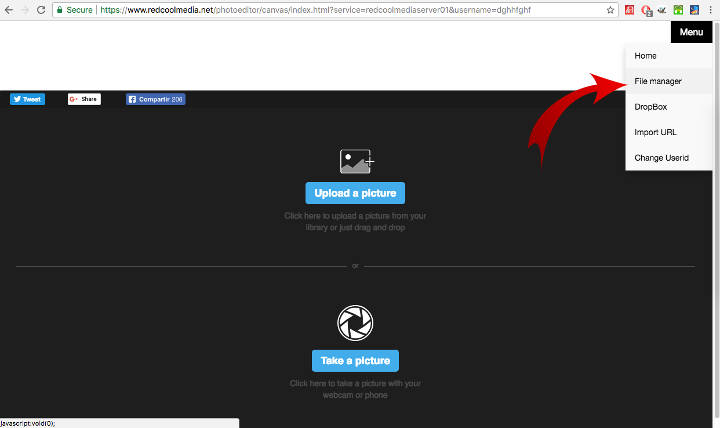Go back using the browser back arrow

click(x=8, y=9)
